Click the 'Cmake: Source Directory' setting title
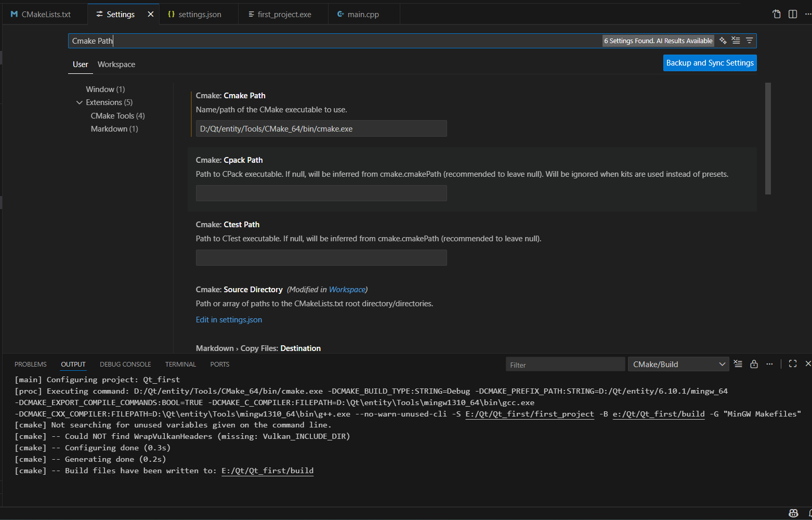812x520 pixels. click(239, 290)
